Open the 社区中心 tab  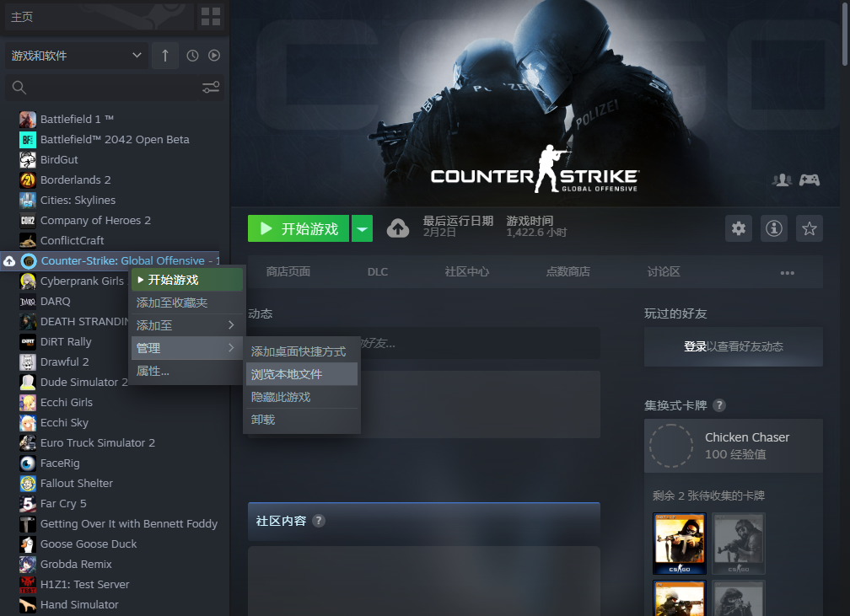coord(467,271)
